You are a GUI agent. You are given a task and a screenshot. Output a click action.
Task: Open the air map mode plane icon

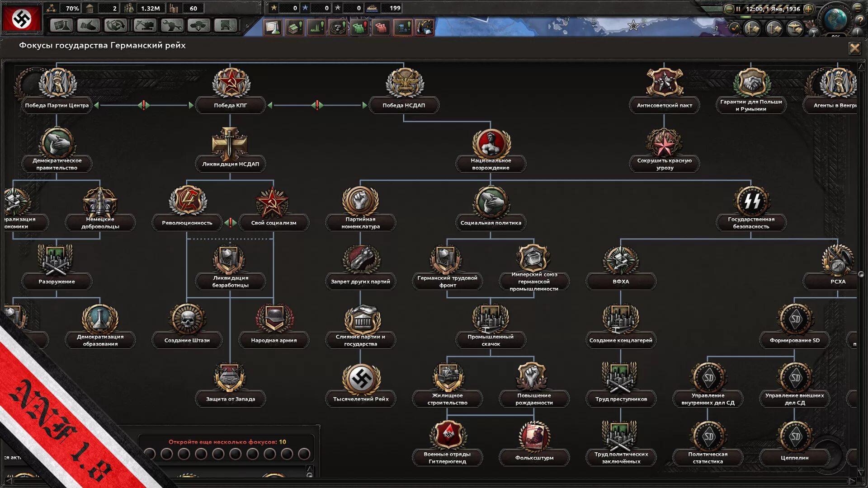point(795,28)
